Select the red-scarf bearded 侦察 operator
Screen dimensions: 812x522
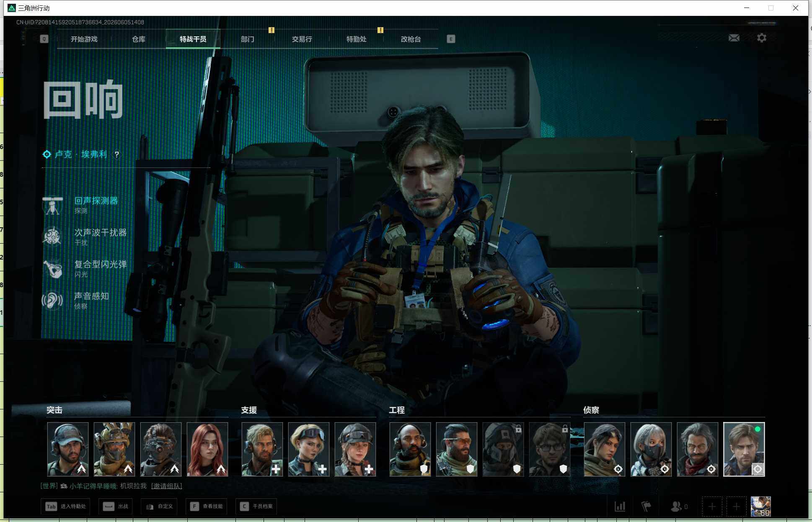pyautogui.click(x=698, y=449)
